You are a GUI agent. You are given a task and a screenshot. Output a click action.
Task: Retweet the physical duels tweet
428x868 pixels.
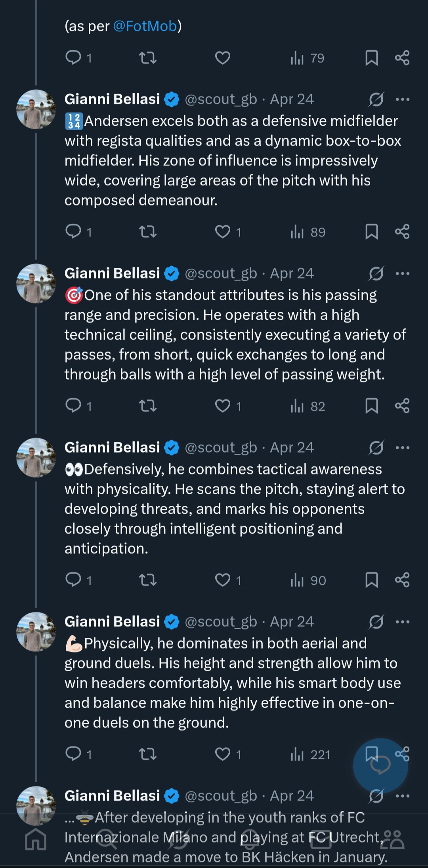[148, 754]
